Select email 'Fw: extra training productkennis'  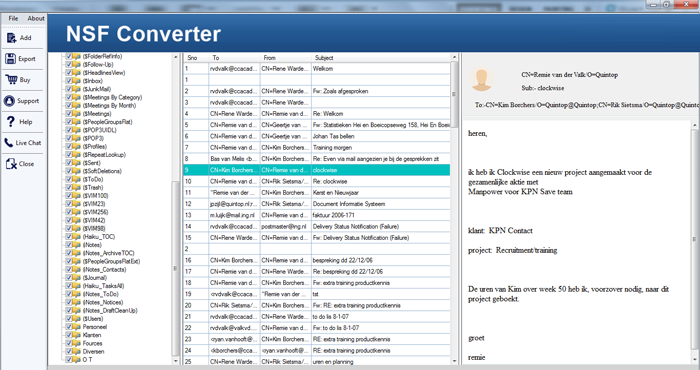(x=317, y=283)
